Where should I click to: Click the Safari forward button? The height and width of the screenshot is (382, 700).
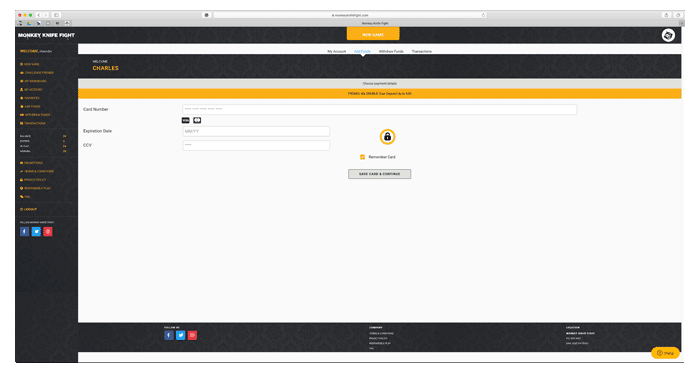[x=46, y=15]
